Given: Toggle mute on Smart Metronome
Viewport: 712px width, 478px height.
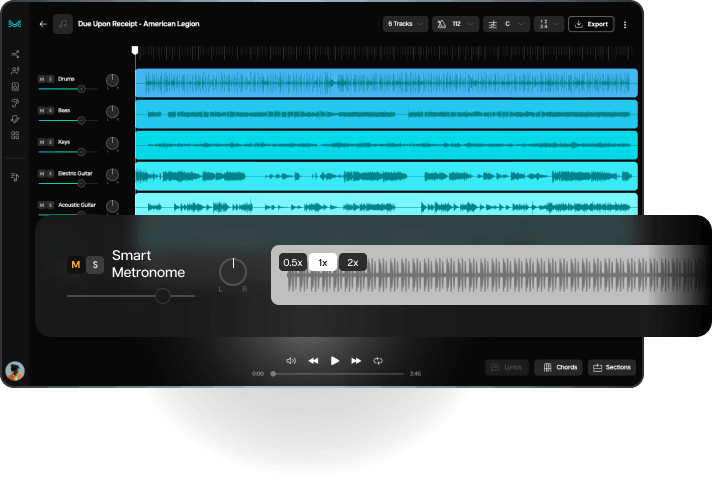Looking at the screenshot, I should tap(74, 265).
